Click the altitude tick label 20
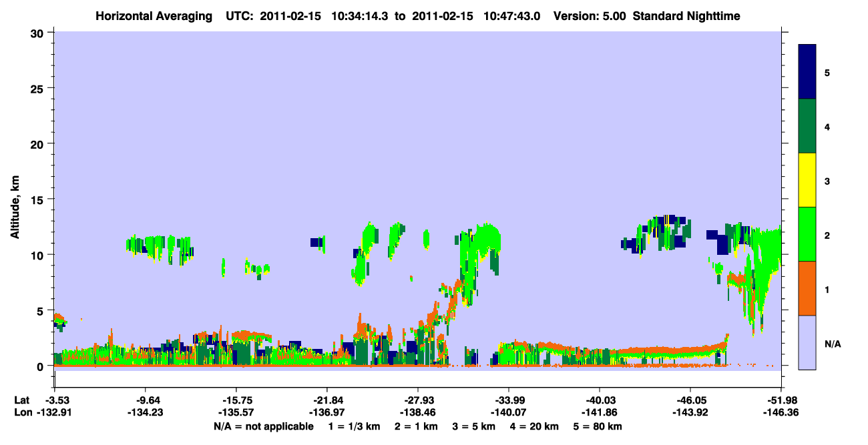 tap(38, 144)
